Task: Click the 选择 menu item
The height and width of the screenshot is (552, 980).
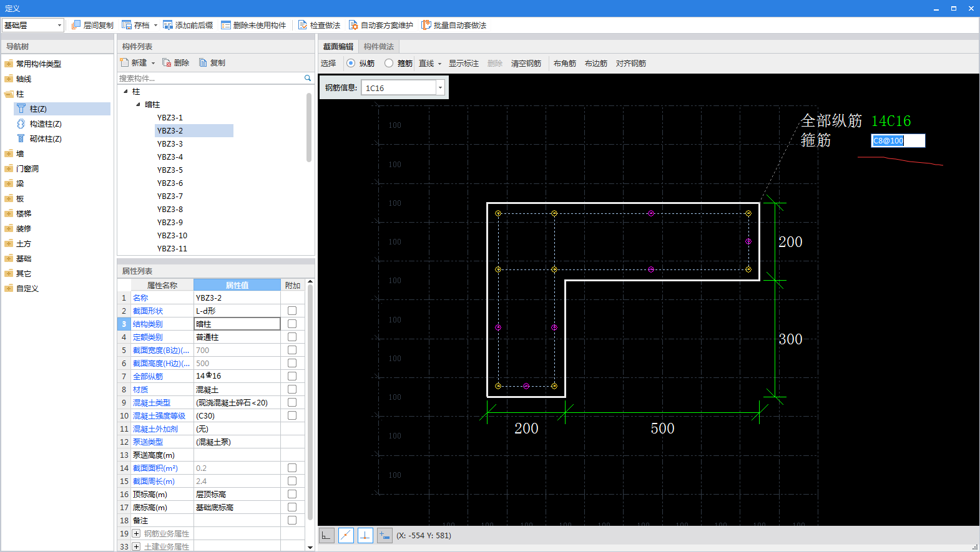Action: [x=328, y=64]
